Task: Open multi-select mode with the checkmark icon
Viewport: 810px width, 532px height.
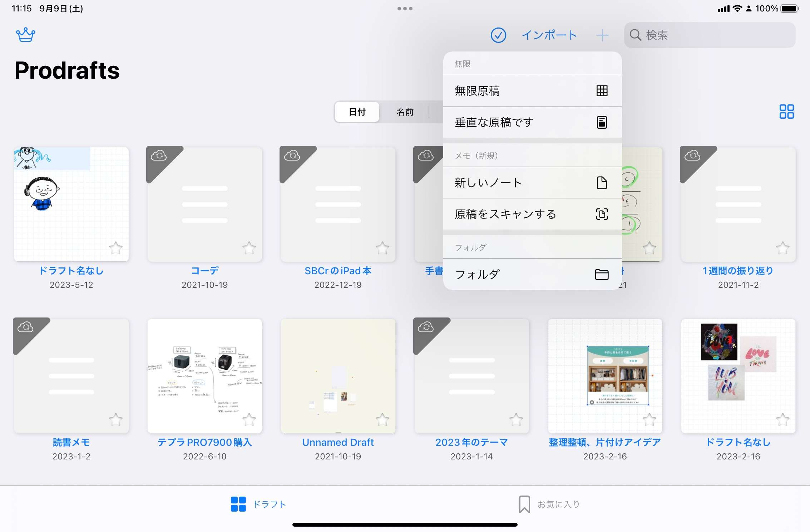Action: tap(498, 35)
